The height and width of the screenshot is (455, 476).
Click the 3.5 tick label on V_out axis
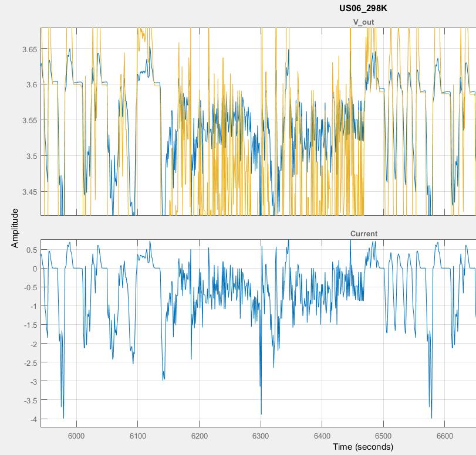coord(32,156)
